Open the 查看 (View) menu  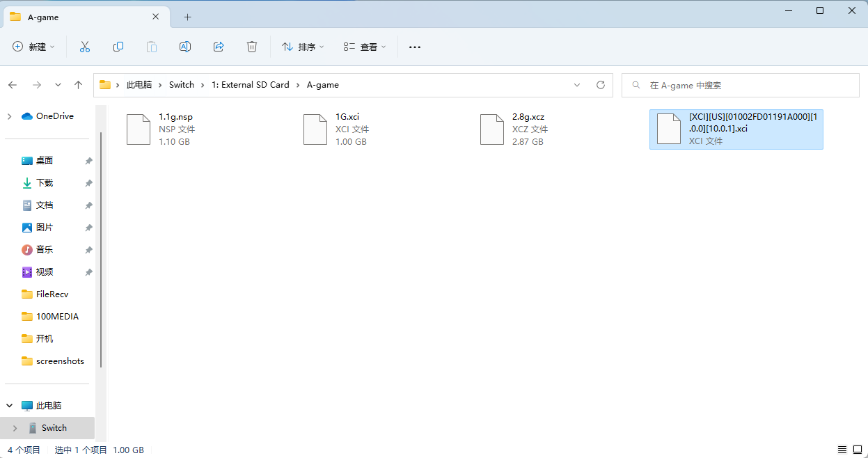tap(365, 47)
